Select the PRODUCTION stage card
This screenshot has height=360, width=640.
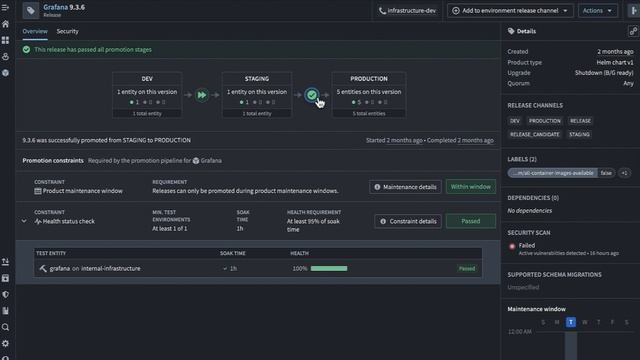coord(369,95)
